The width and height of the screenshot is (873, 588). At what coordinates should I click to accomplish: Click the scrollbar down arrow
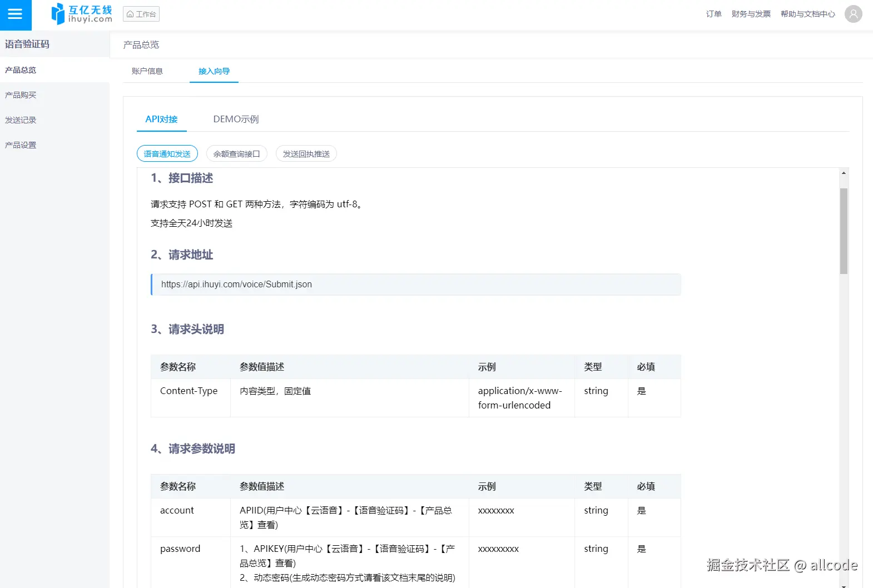(x=844, y=585)
